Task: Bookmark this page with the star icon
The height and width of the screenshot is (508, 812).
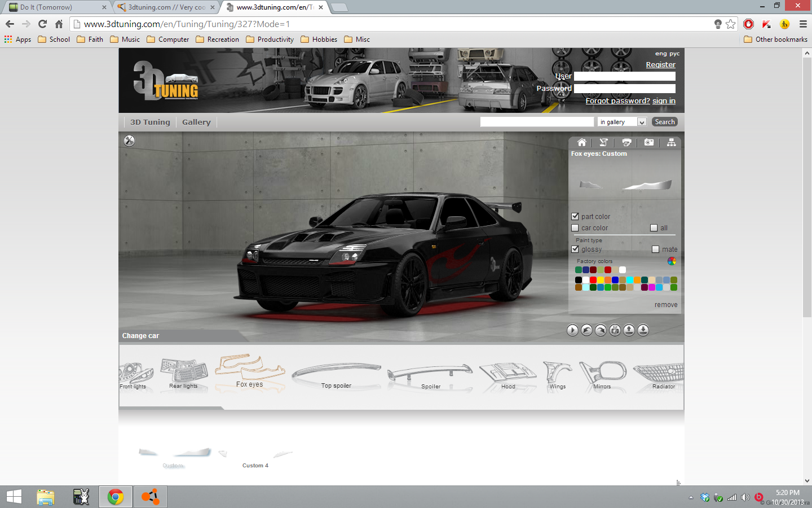Action: coord(731,24)
